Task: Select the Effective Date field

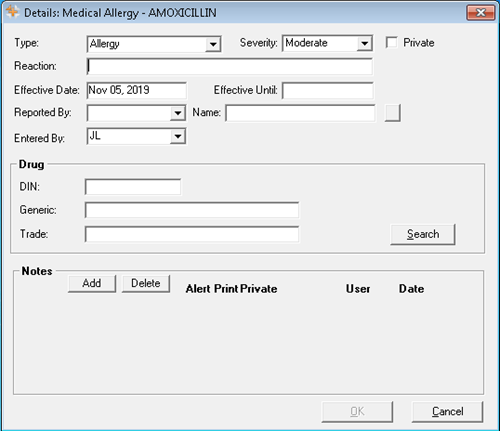Action: pyautogui.click(x=136, y=90)
